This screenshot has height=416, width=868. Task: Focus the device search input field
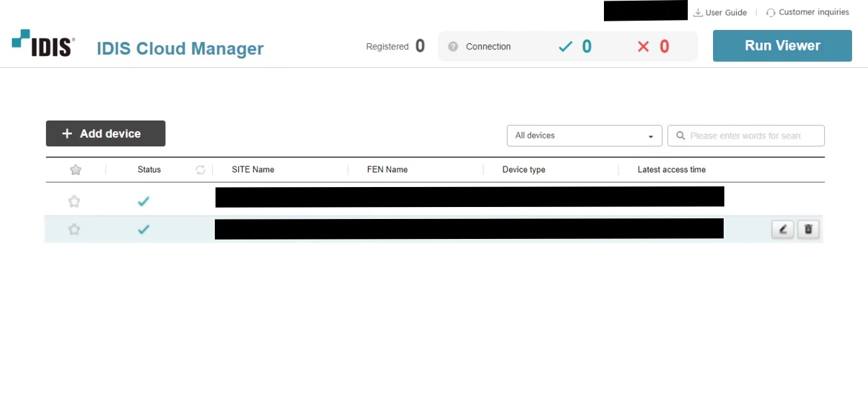(746, 136)
